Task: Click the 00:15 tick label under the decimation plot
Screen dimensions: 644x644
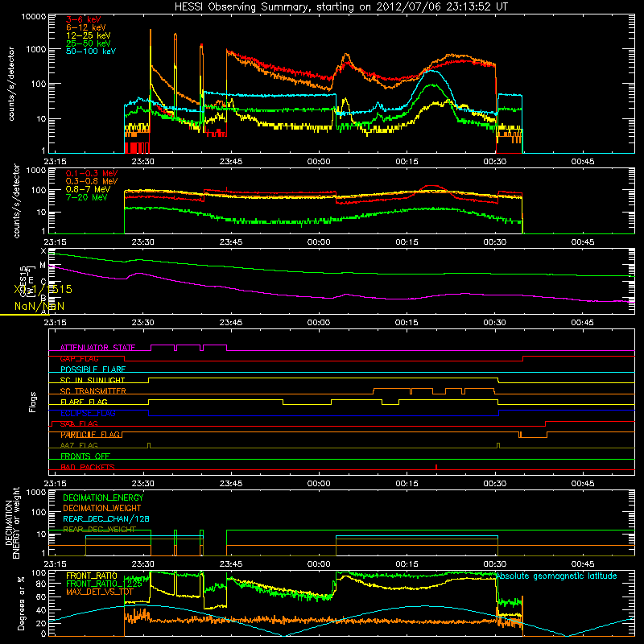Action: [407, 564]
